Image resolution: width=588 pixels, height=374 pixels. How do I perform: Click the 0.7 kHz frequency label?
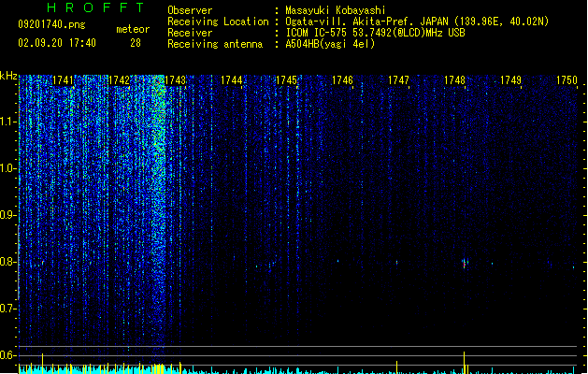point(7,309)
